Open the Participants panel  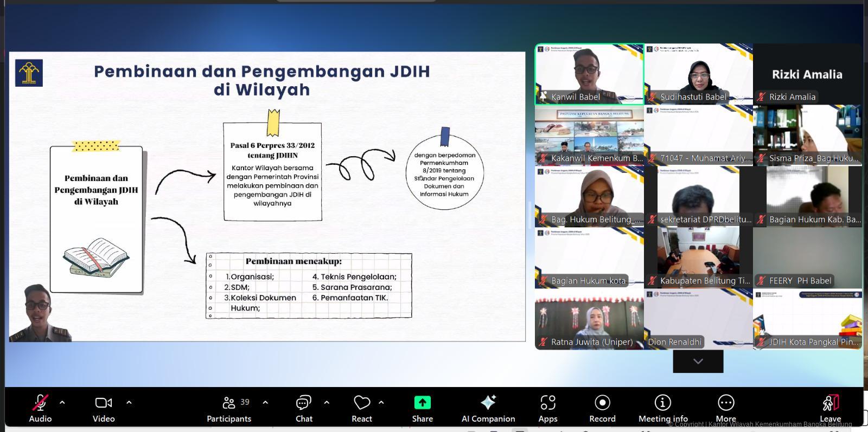pos(229,408)
